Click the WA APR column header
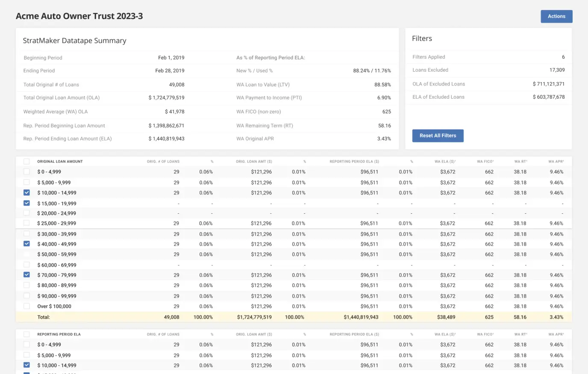The height and width of the screenshot is (374, 588). [556, 162]
